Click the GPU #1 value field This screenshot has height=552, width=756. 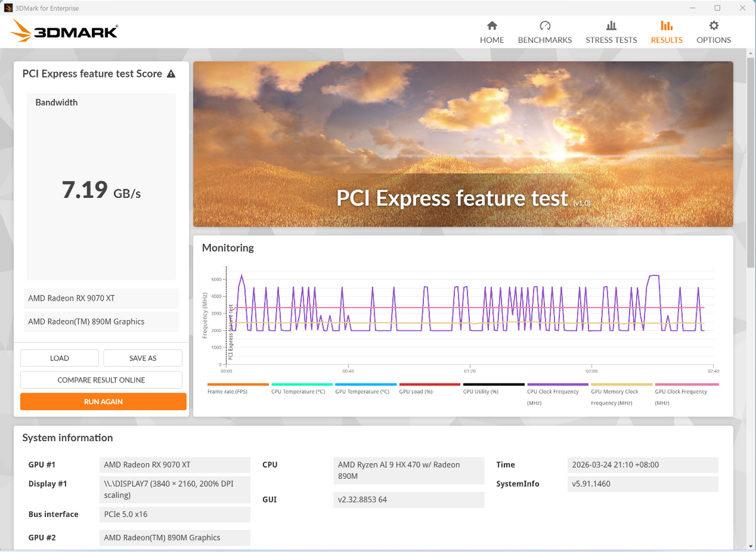coord(175,465)
